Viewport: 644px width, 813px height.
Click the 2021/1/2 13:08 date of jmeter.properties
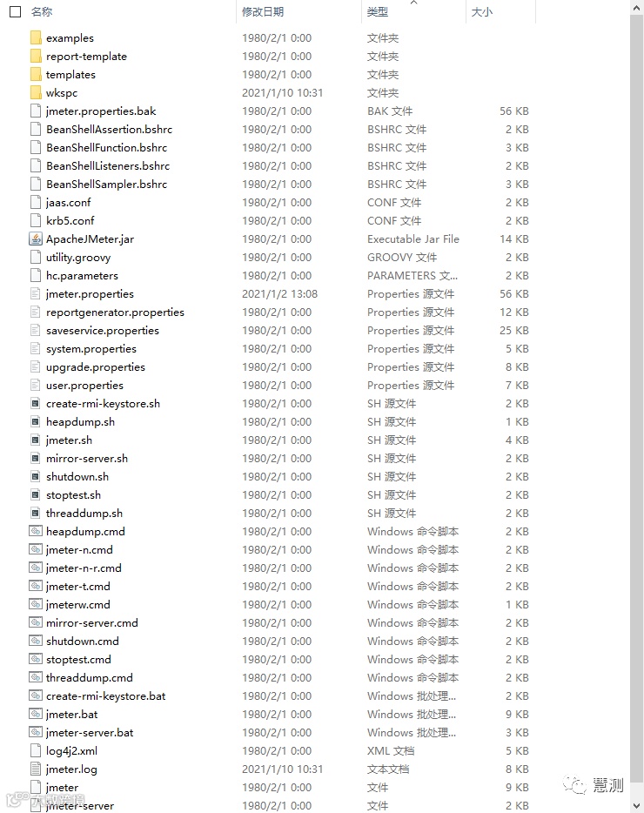279,294
